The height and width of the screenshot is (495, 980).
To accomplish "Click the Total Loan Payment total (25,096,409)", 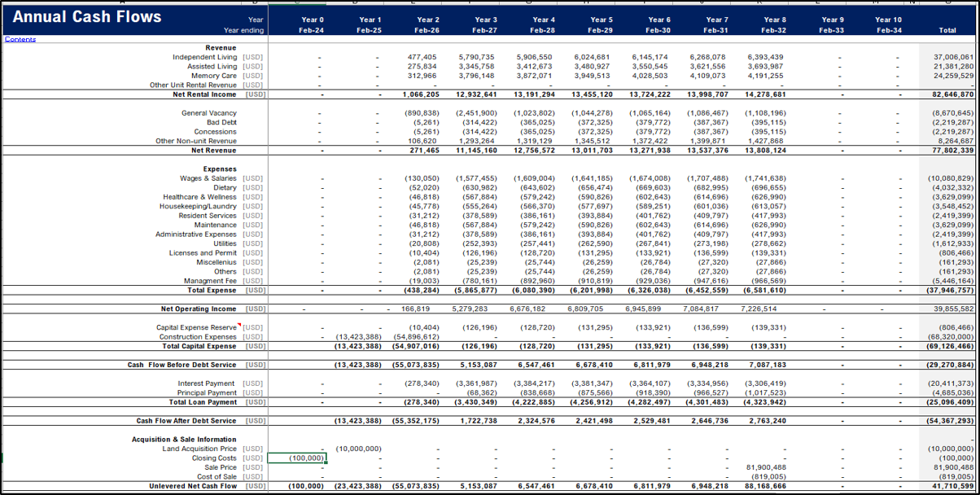I will (952, 402).
